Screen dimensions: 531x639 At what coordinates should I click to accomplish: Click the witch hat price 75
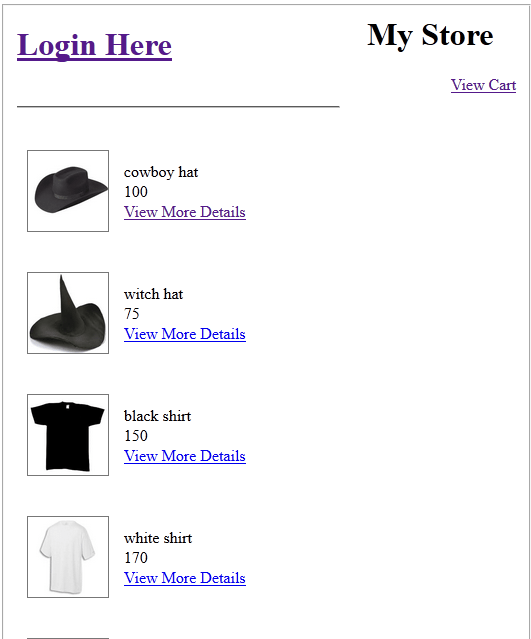click(132, 313)
